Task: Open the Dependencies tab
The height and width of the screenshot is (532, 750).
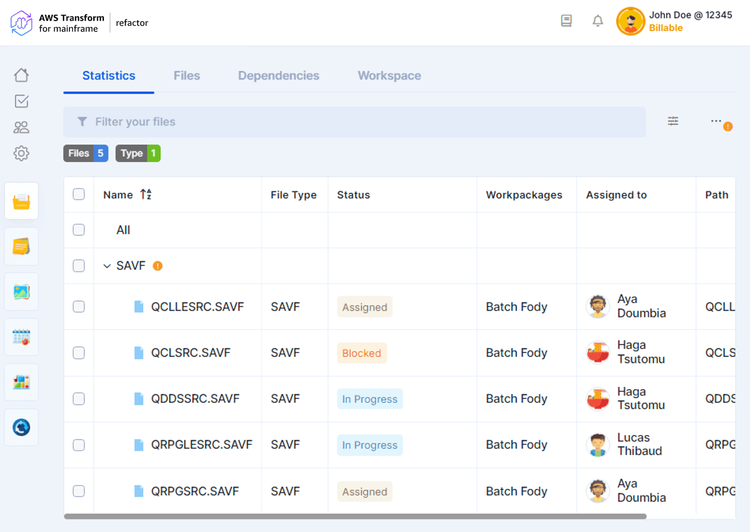Action: click(278, 76)
